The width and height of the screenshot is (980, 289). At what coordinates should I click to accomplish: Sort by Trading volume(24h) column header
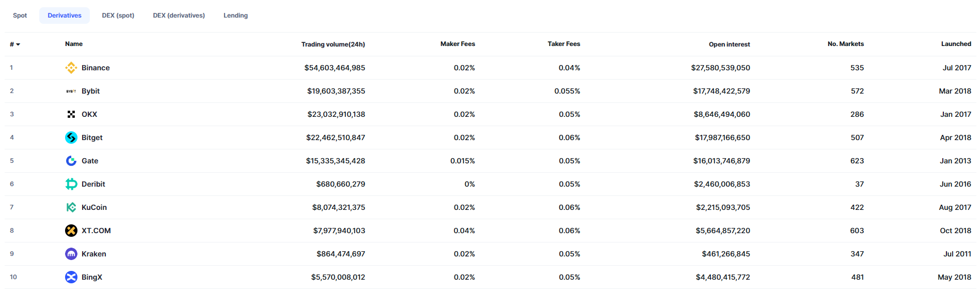point(333,44)
